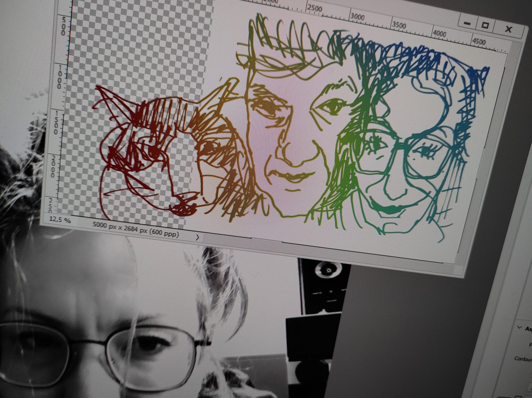The image size is (532, 398).
Task: Click the 1000 mark on the vertical ruler
Action: (59, 77)
